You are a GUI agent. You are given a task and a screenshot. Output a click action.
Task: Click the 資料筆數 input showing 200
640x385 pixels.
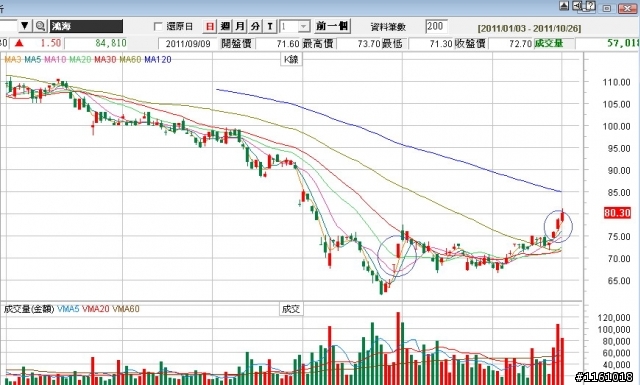436,27
